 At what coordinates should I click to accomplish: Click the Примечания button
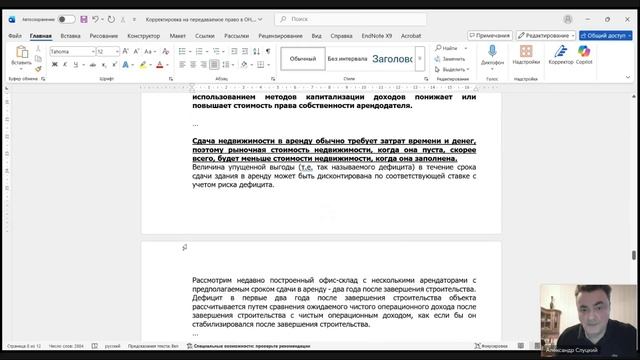[x=490, y=36]
